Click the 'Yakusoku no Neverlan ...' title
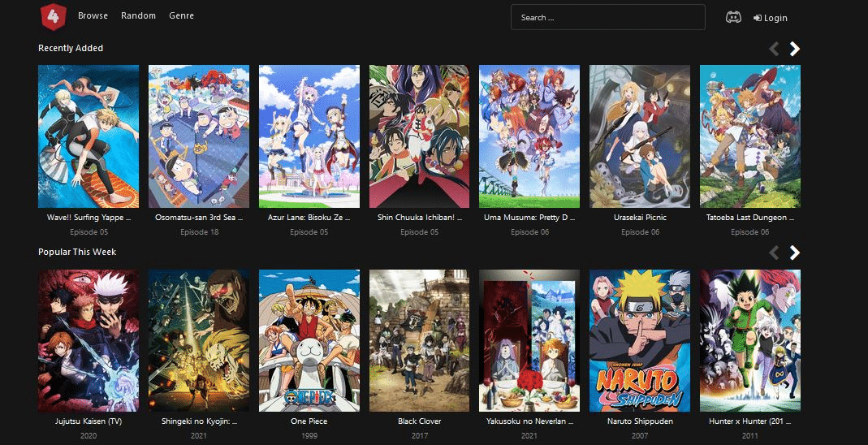The width and height of the screenshot is (868, 445). [x=529, y=421]
